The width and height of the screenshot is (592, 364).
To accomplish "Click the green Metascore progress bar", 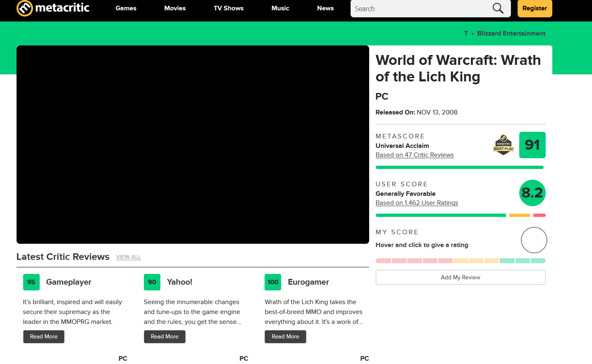I will (459, 167).
